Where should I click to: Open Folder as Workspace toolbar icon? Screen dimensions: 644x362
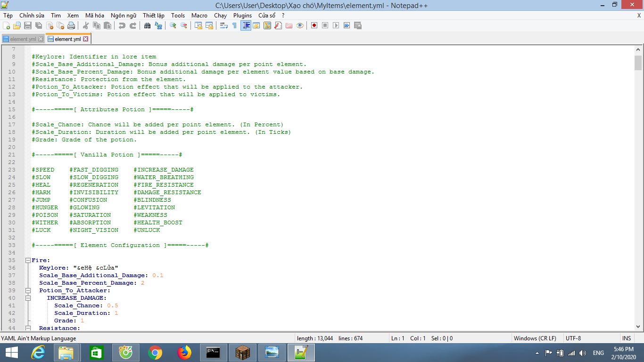pos(289,25)
